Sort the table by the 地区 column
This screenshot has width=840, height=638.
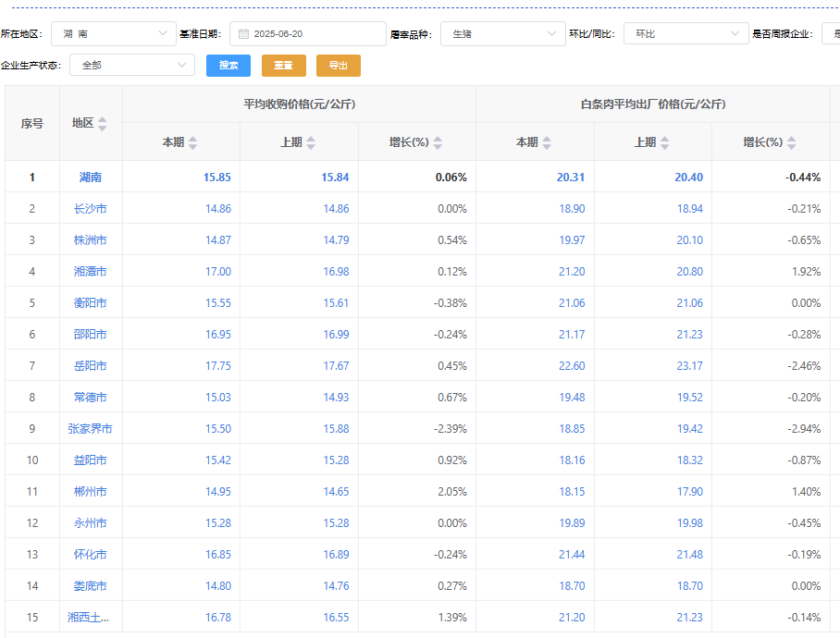click(x=103, y=124)
